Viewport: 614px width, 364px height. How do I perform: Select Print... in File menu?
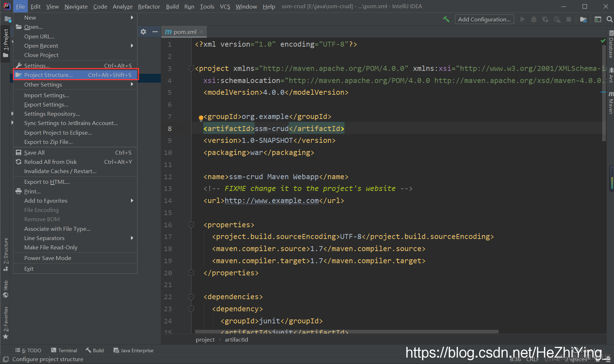coord(75,191)
